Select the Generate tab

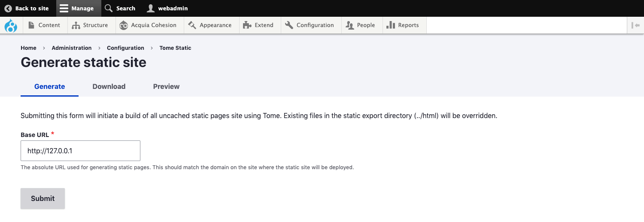(49, 86)
